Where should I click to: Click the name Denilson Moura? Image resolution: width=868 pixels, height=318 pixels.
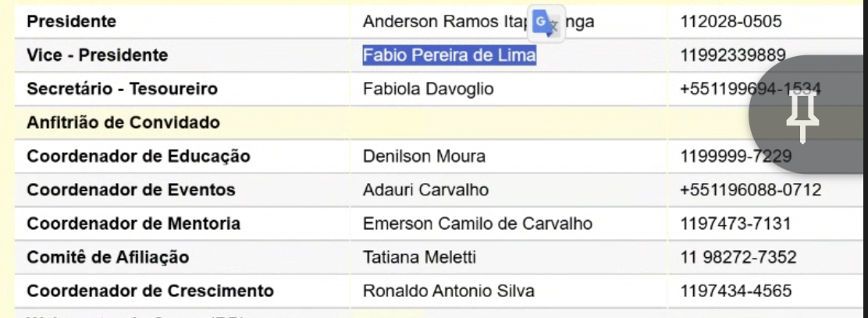424,157
